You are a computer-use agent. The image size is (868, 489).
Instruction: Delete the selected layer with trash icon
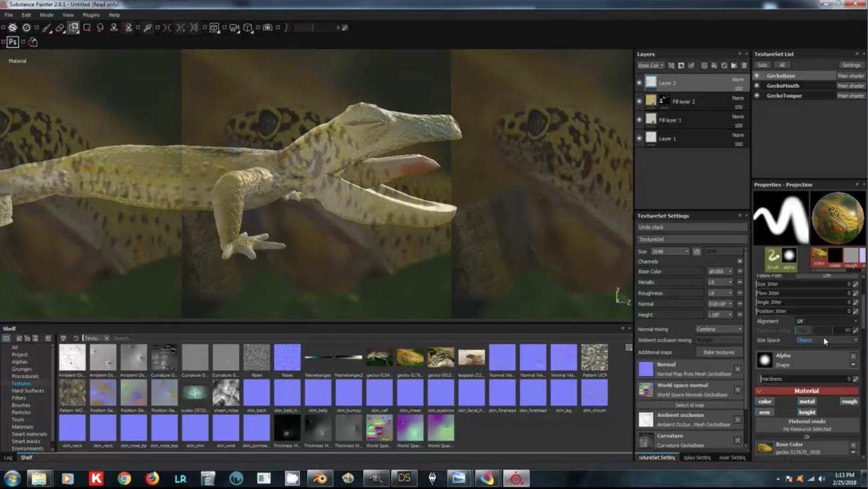(744, 65)
